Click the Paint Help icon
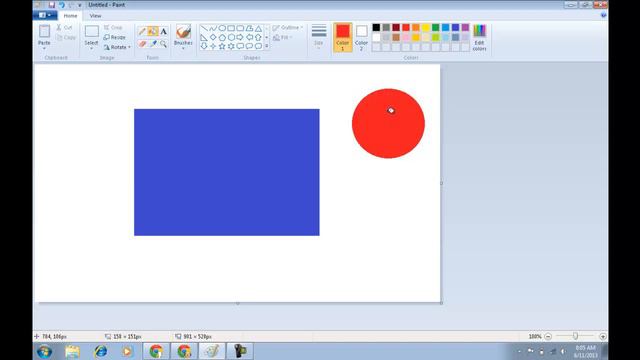This screenshot has height=360, width=640. click(x=603, y=15)
